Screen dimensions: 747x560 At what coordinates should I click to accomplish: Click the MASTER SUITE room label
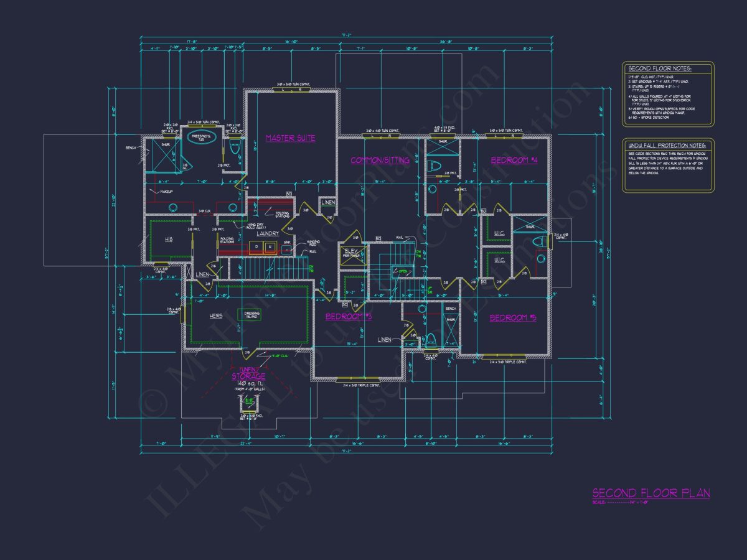click(x=290, y=138)
